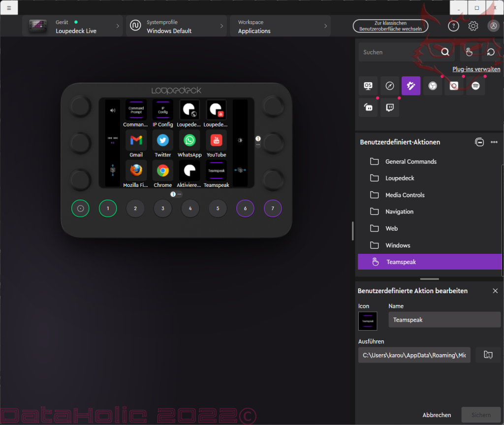Click the Ausführen path field

click(x=414, y=355)
